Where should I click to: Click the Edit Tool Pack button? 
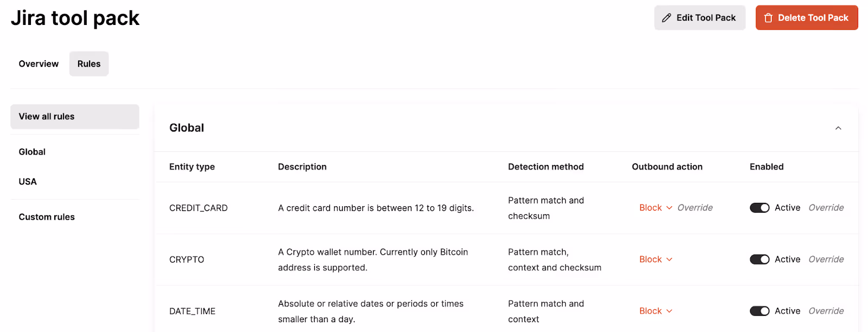click(699, 17)
